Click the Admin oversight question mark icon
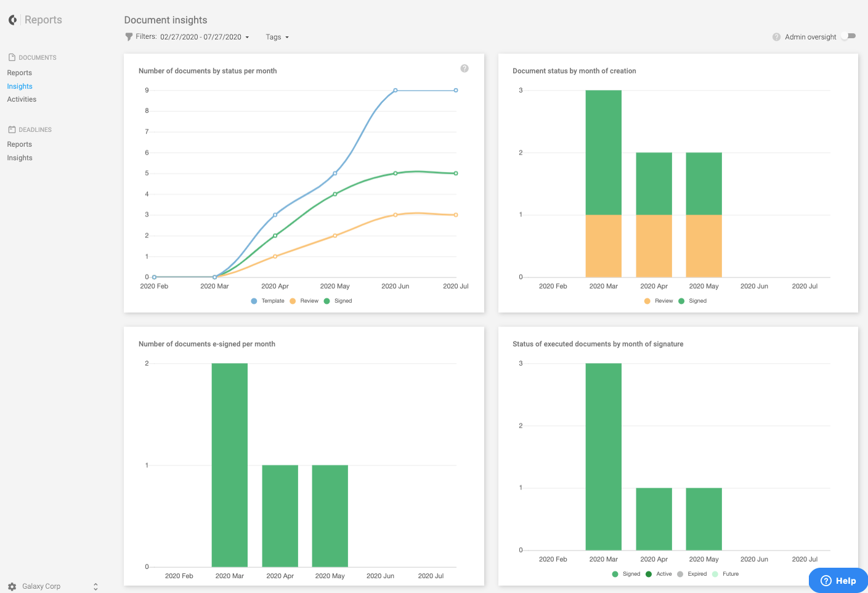Image resolution: width=868 pixels, height=593 pixels. (x=776, y=37)
